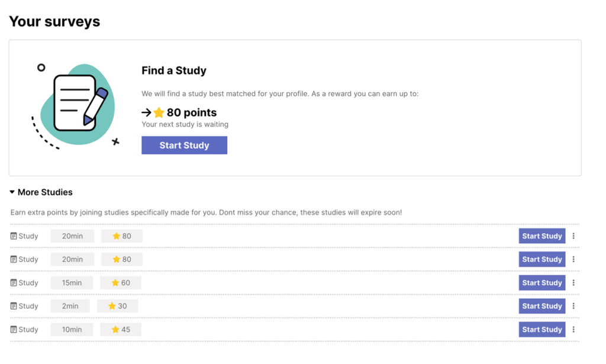The height and width of the screenshot is (364, 606).
Task: Click the 20min duration badge on the first study
Action: [x=72, y=236]
